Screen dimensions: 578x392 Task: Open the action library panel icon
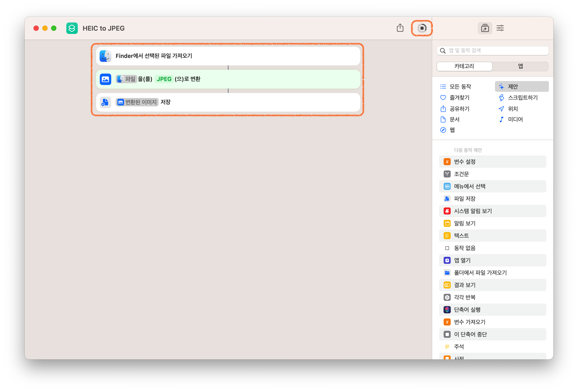[485, 28]
